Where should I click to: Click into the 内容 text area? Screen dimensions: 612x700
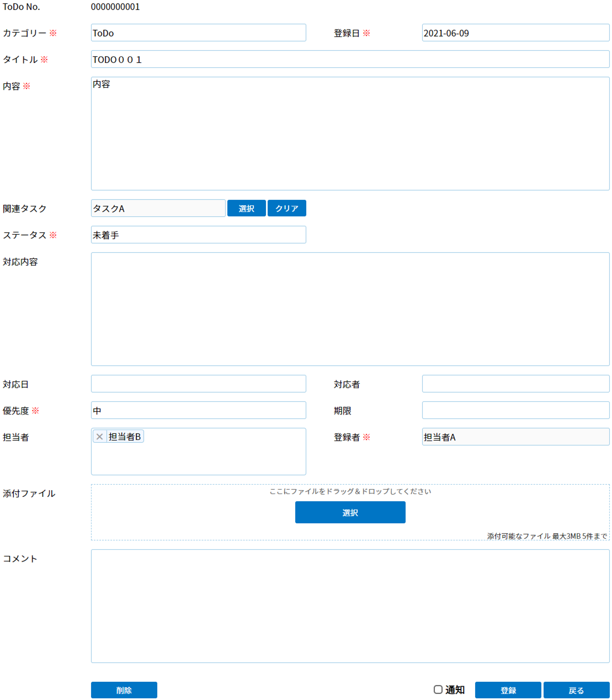pyautogui.click(x=350, y=134)
